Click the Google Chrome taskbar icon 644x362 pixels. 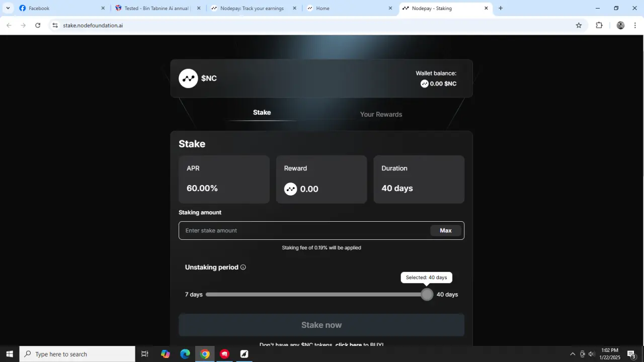(x=205, y=354)
